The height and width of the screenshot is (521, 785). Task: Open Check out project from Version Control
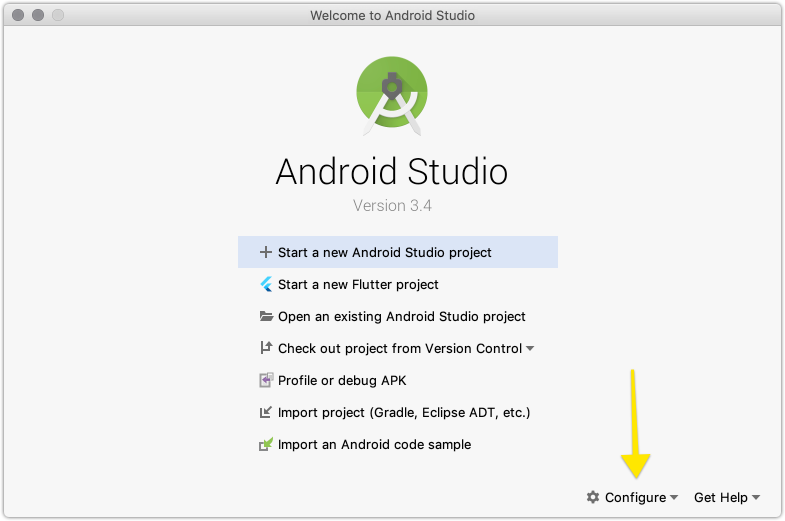pyautogui.click(x=400, y=348)
